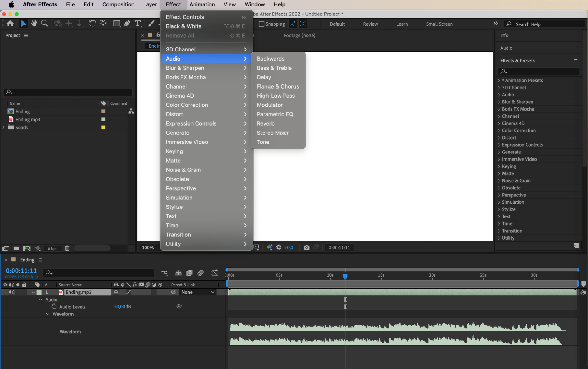This screenshot has height=369, width=588.
Task: Toggle shy switch for Ending.mp3 layer
Action: [116, 292]
